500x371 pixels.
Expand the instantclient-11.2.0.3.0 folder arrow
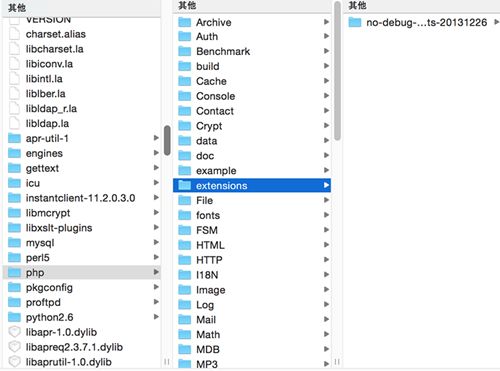point(156,197)
